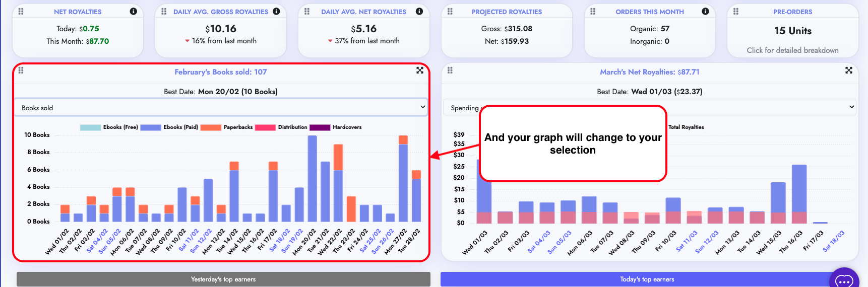Click March's Net Royalties: $87.71 title

tap(650, 72)
